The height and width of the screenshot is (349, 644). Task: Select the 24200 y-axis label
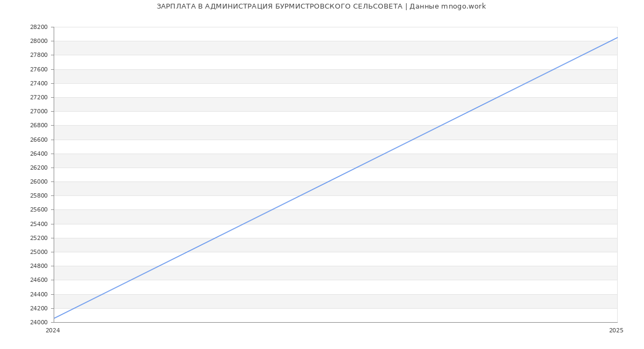(x=39, y=308)
